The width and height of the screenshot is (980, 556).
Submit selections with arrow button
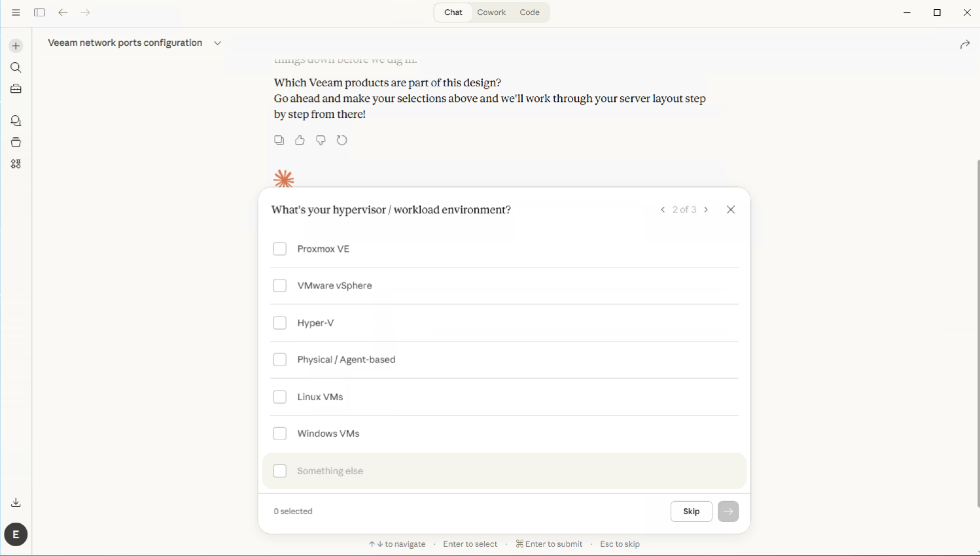click(x=728, y=511)
